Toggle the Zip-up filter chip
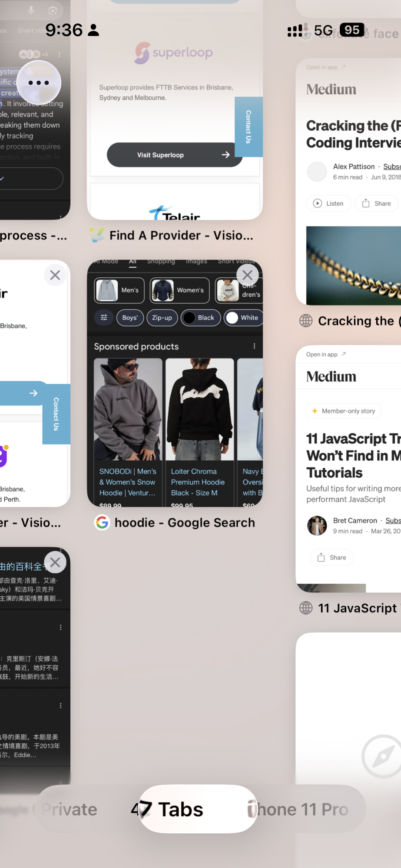 (162, 318)
